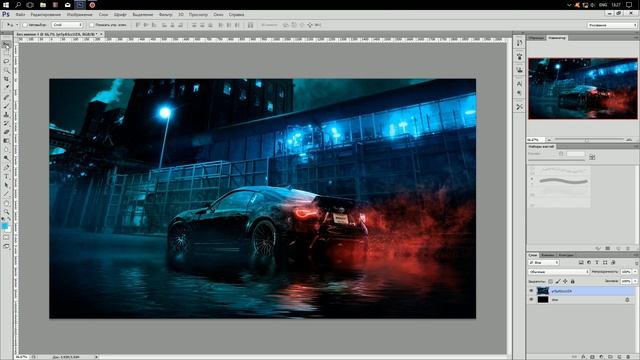Toggle the Автовыбор checkbox
The image size is (640, 360).
tap(25, 25)
